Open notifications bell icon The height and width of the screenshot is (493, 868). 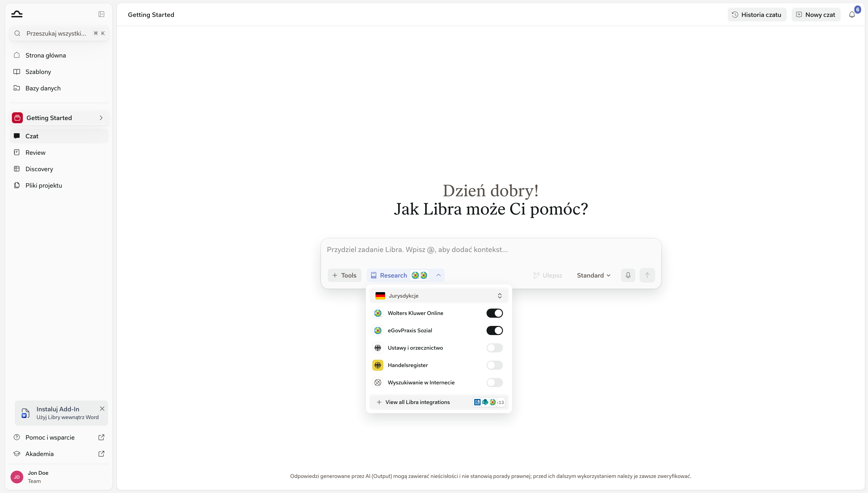(x=852, y=15)
